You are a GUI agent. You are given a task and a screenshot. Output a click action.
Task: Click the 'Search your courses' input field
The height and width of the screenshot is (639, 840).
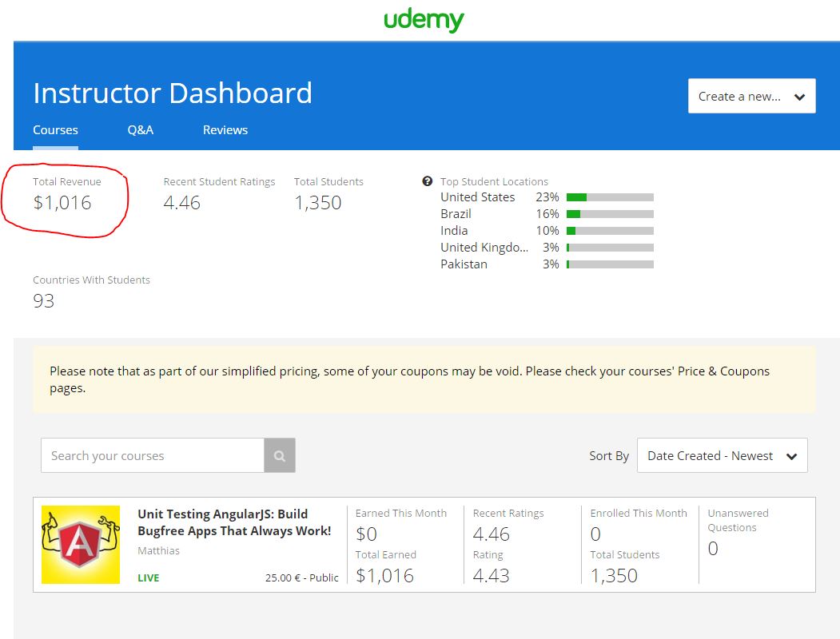click(153, 455)
